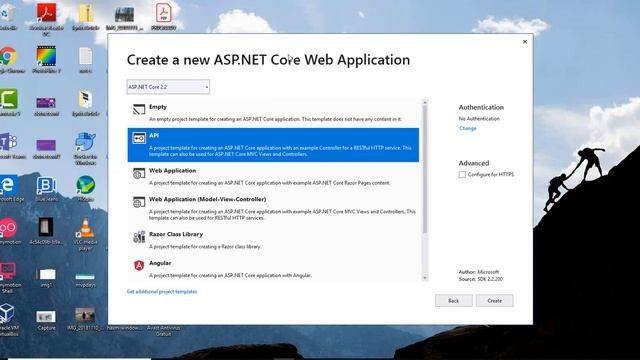The image size is (640, 360).
Task: Click the template list scrollbar thumb
Action: point(425,169)
